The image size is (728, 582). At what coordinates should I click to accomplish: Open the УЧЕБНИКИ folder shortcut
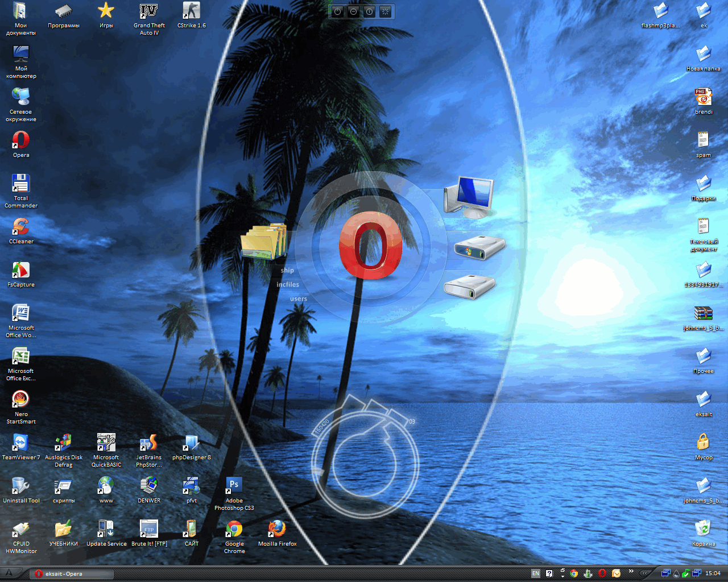(64, 533)
